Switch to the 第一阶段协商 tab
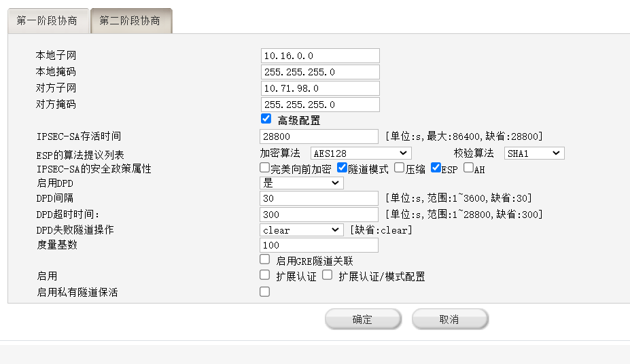The height and width of the screenshot is (364, 630). [47, 20]
